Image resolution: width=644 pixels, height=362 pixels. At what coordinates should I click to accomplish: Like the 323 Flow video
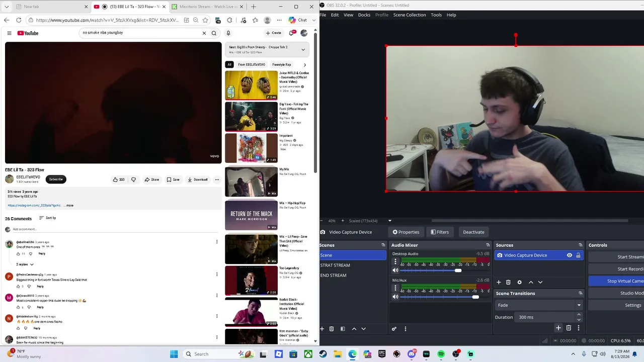click(119, 179)
